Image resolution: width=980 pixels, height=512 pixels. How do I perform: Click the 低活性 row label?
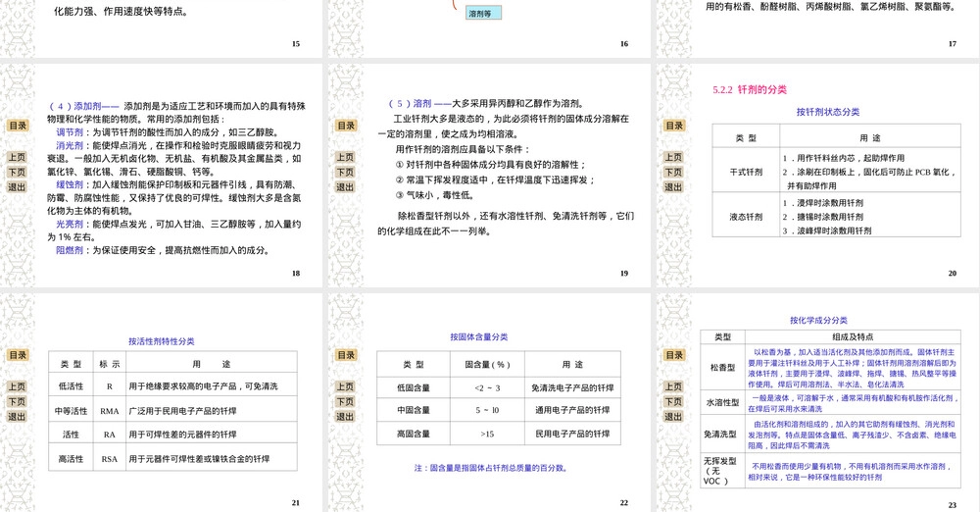click(x=71, y=386)
